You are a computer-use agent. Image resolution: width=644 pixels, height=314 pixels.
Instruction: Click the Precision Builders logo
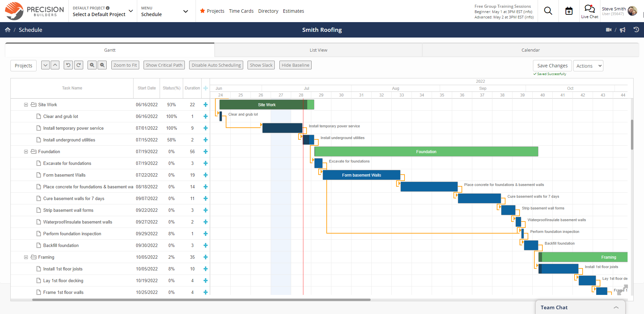coord(35,11)
